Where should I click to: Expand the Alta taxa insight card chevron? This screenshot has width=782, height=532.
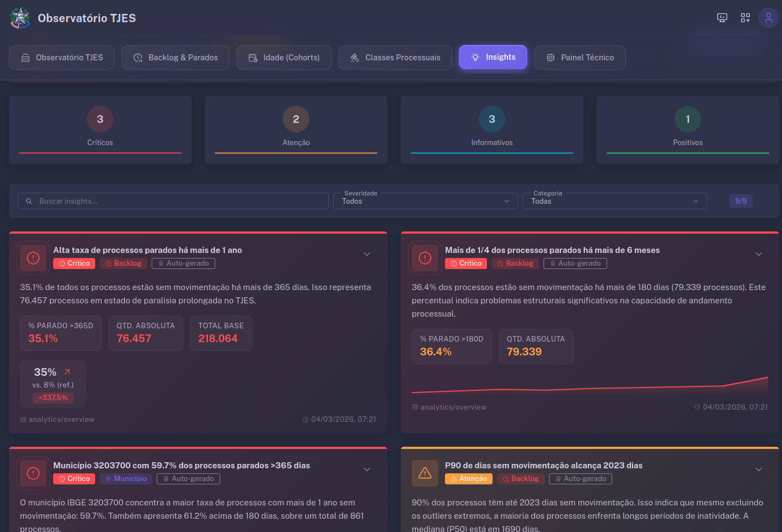pos(366,254)
